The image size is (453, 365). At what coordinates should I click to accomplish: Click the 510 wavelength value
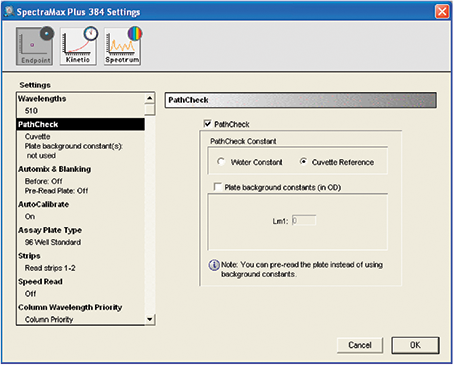point(31,111)
